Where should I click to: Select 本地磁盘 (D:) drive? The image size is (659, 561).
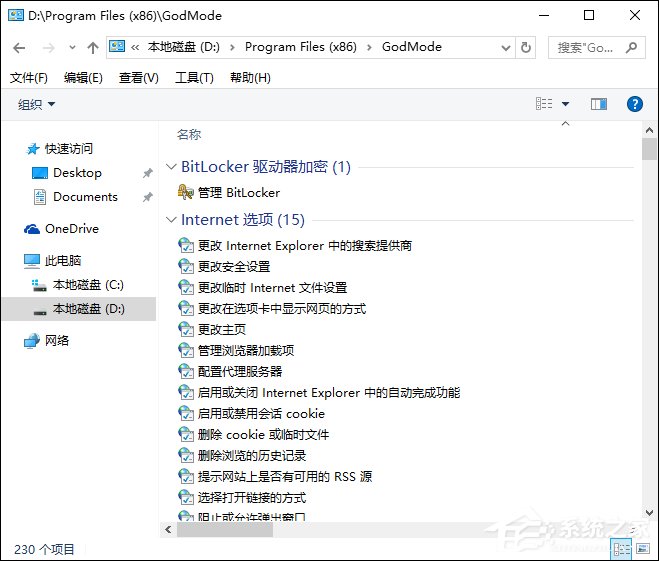coord(79,309)
